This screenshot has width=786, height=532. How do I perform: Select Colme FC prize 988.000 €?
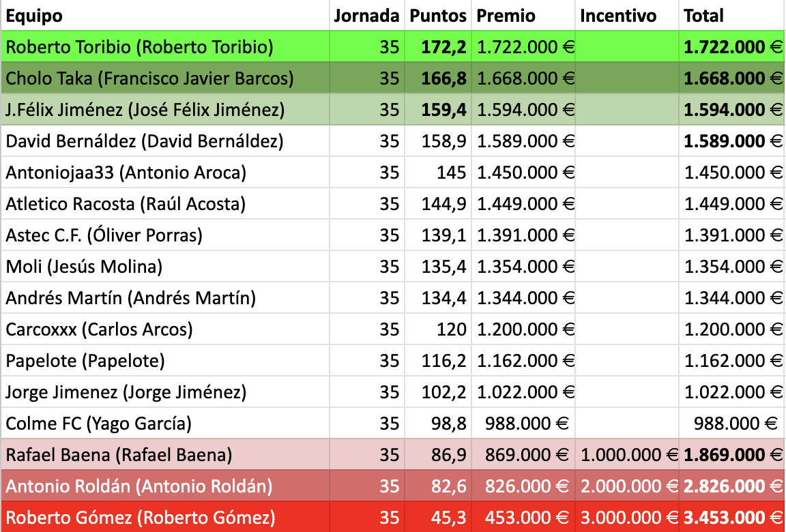pyautogui.click(x=527, y=424)
